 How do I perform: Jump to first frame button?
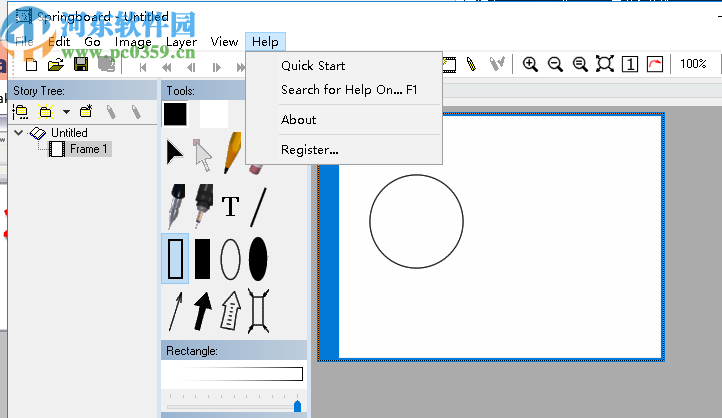click(x=143, y=68)
